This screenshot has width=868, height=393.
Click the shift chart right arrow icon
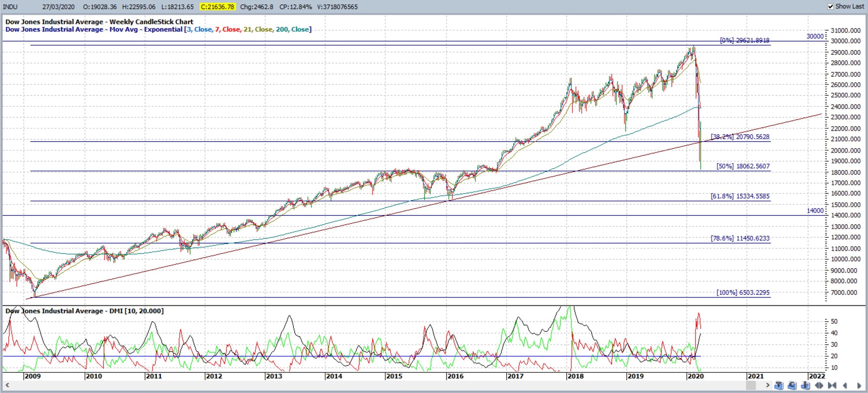point(859,385)
